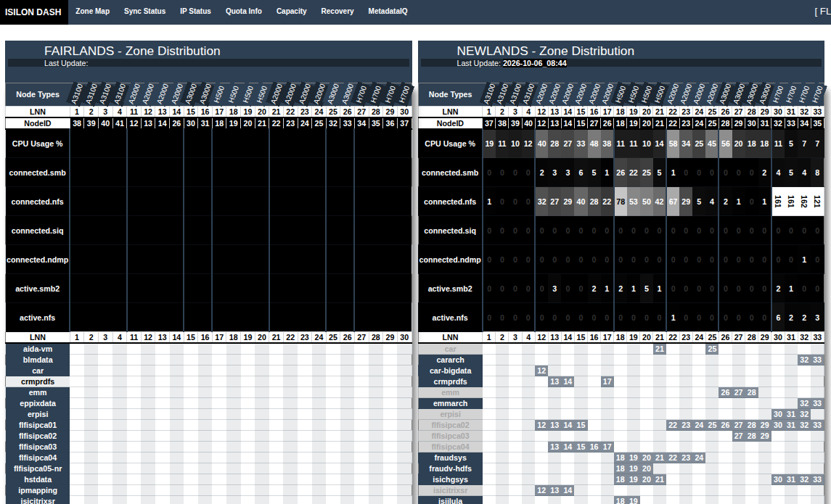
Task: Click NEWLANDS Last Update timestamp 2026-10-06_08:44
Action: [x=535, y=64]
